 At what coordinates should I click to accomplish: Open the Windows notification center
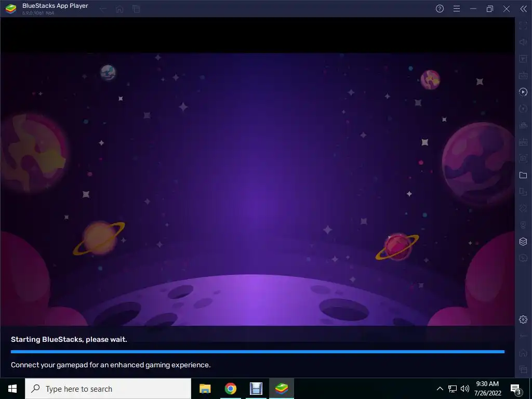click(x=516, y=389)
